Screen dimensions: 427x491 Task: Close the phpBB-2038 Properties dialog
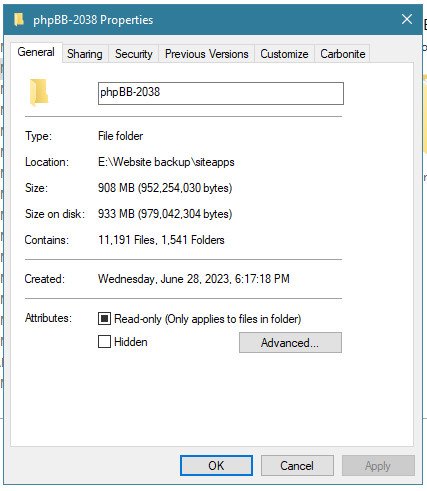coord(407,19)
